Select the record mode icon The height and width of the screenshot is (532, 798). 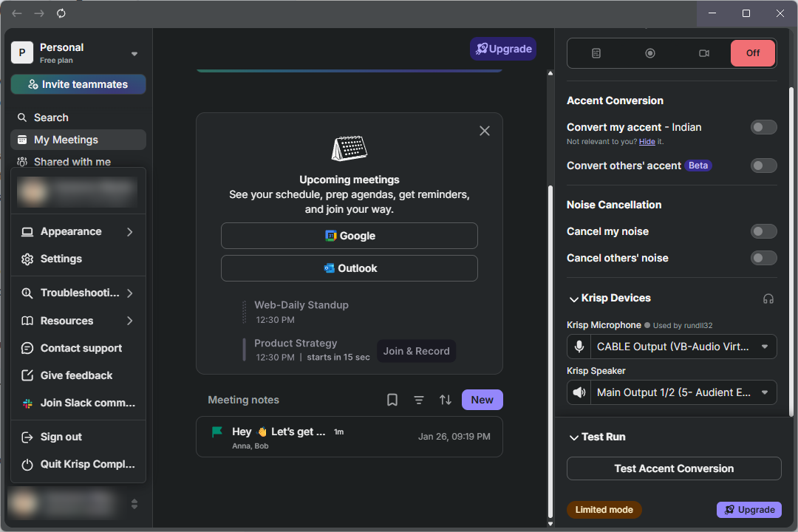tap(650, 53)
